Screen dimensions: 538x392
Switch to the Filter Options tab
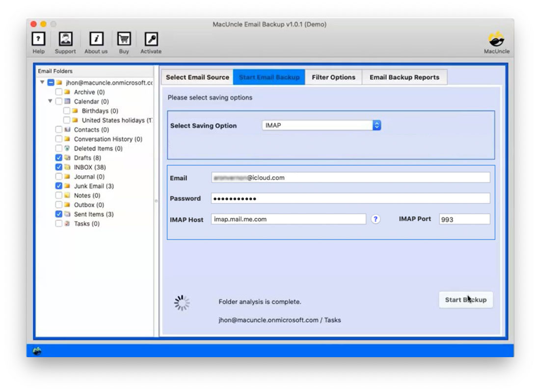[x=334, y=77]
